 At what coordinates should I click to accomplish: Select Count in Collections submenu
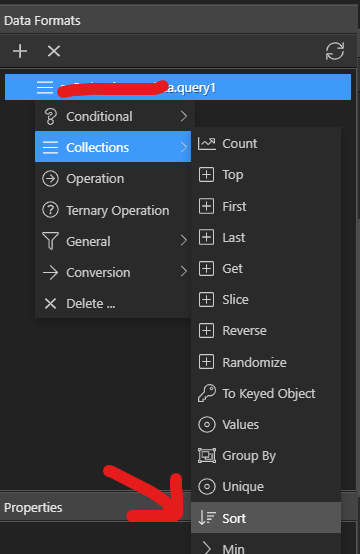[x=266, y=143]
